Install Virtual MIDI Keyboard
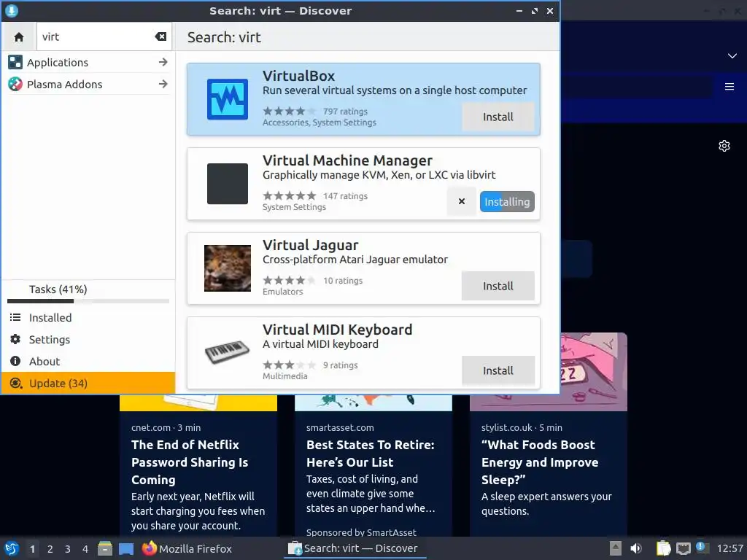The height and width of the screenshot is (560, 747). point(498,370)
